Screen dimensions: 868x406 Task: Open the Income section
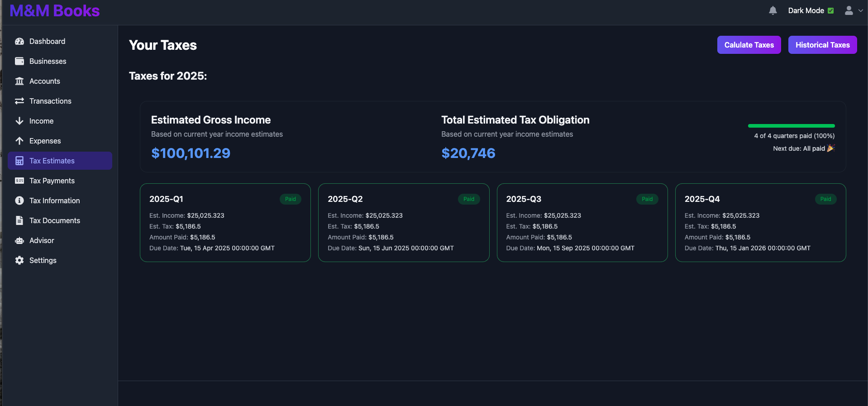[60, 121]
